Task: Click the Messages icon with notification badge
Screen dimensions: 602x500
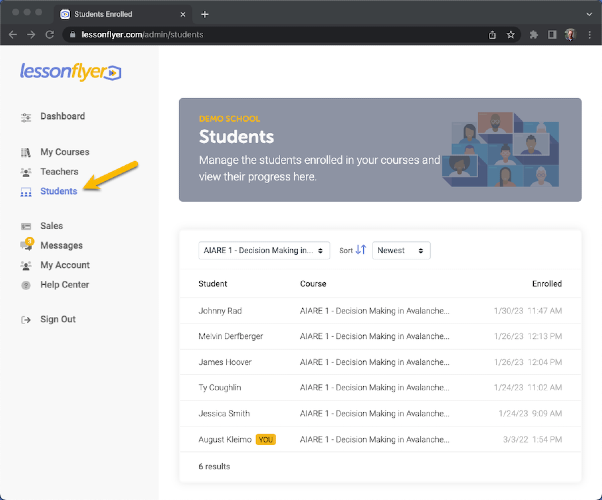Action: (27, 245)
